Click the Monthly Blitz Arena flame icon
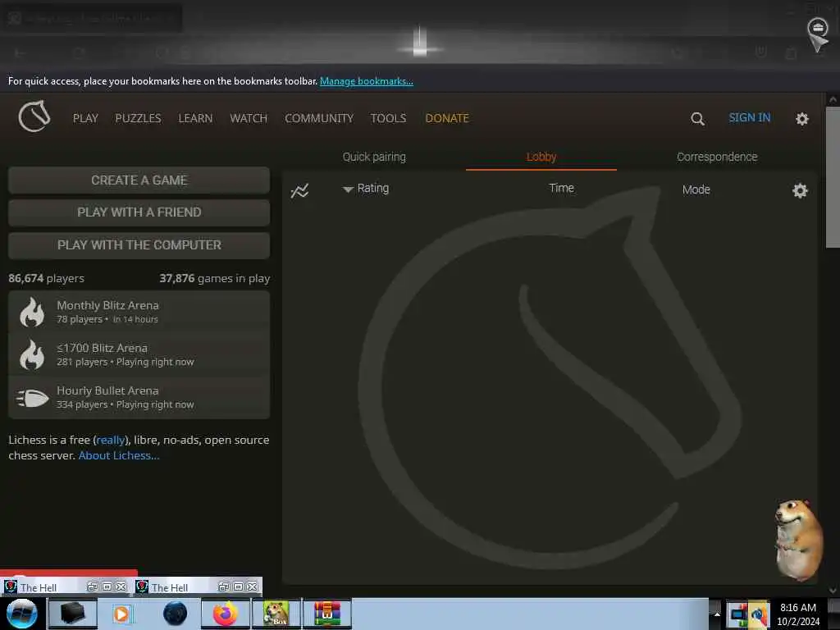Viewport: 840px width, 630px height. (x=32, y=312)
